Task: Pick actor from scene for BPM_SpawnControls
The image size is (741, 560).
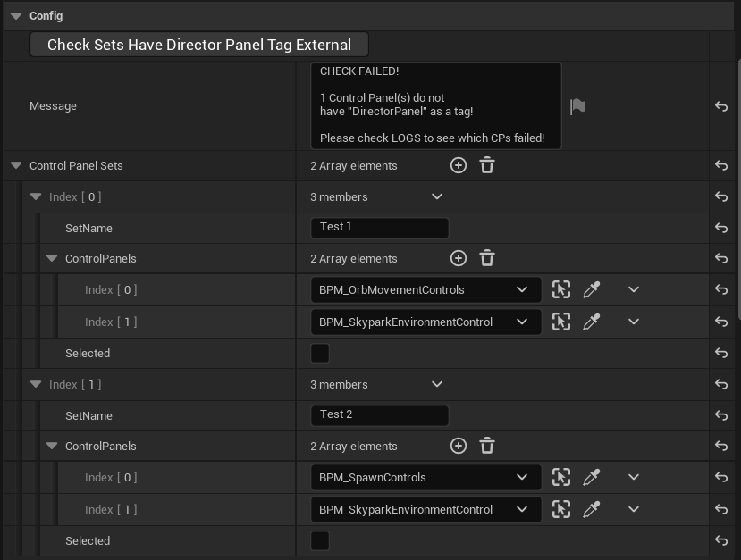Action: pyautogui.click(x=591, y=477)
